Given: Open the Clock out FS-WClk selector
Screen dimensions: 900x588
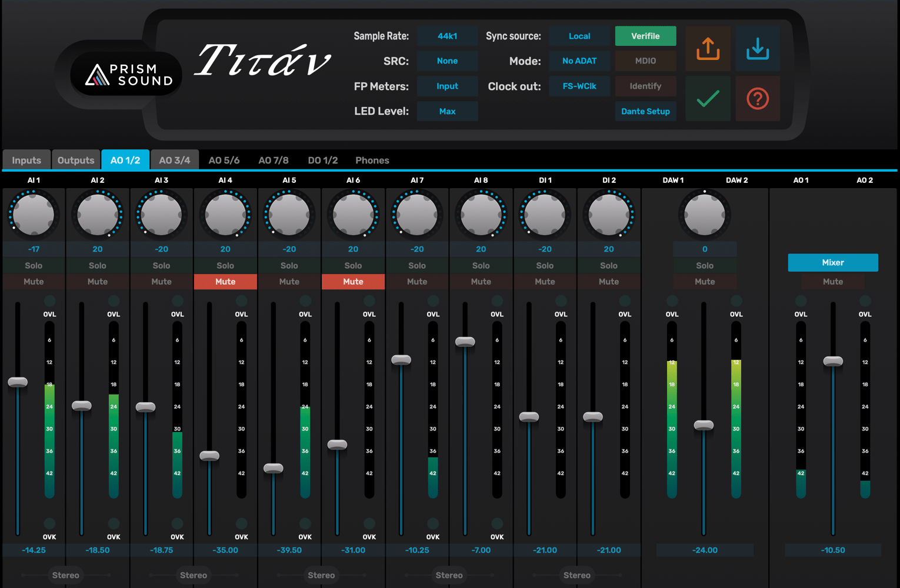Looking at the screenshot, I should point(579,86).
